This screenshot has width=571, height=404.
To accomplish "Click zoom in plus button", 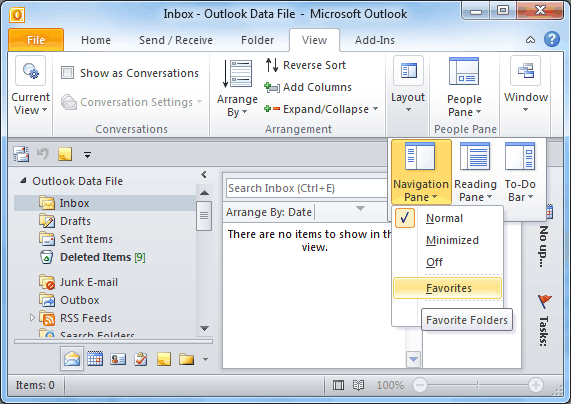I will (x=536, y=385).
